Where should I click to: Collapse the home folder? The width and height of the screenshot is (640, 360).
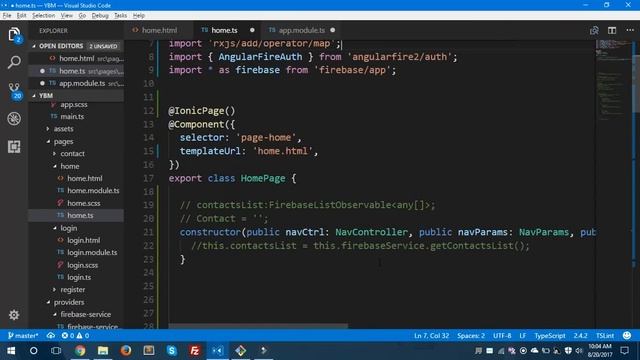coord(69,166)
